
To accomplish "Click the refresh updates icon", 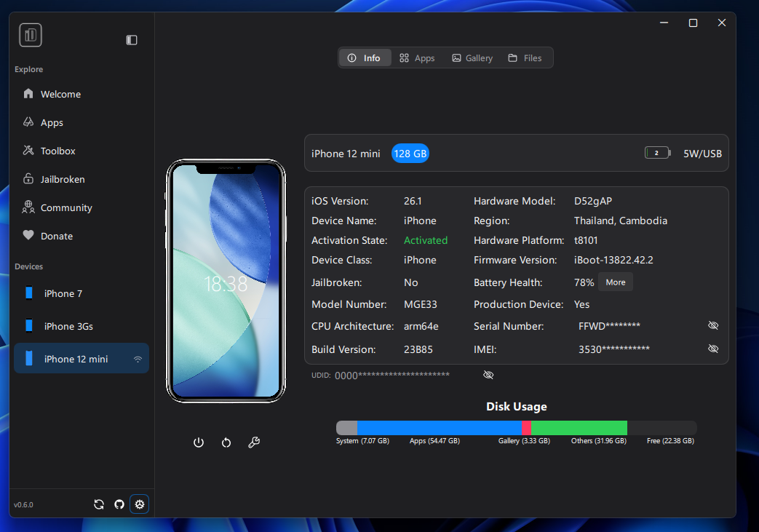I will (x=99, y=504).
